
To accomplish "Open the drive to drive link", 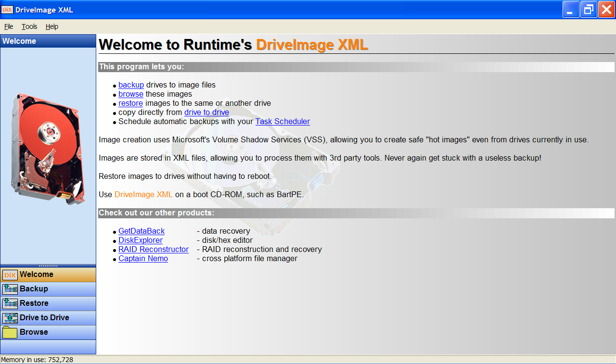I will (206, 113).
